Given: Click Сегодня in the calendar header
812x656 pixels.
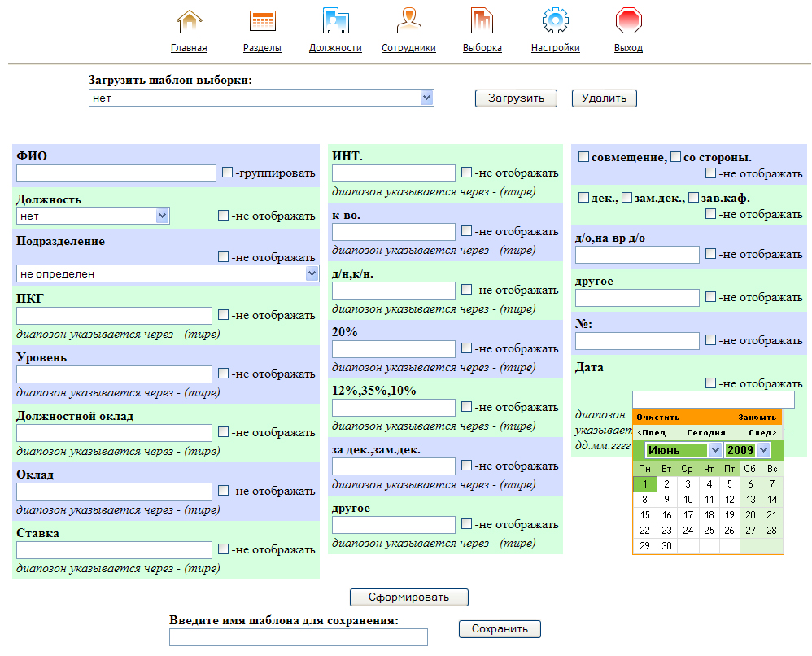Looking at the screenshot, I should pyautogui.click(x=705, y=433).
